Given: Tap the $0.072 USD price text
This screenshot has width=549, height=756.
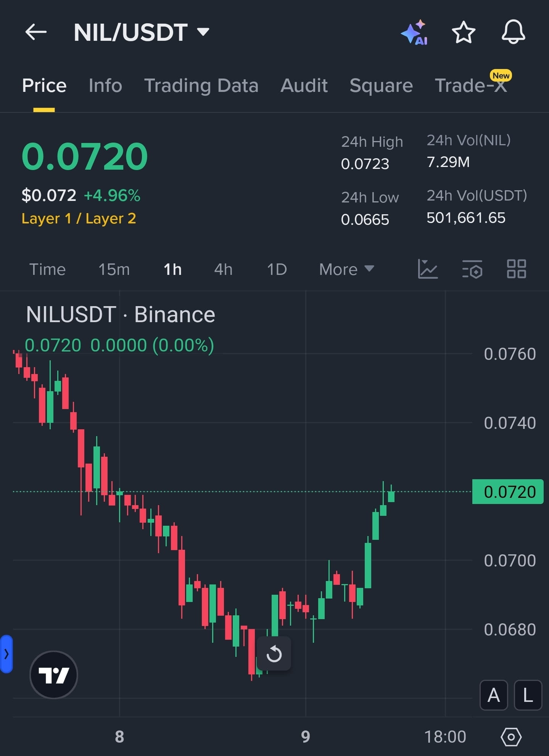Looking at the screenshot, I should [x=49, y=196].
